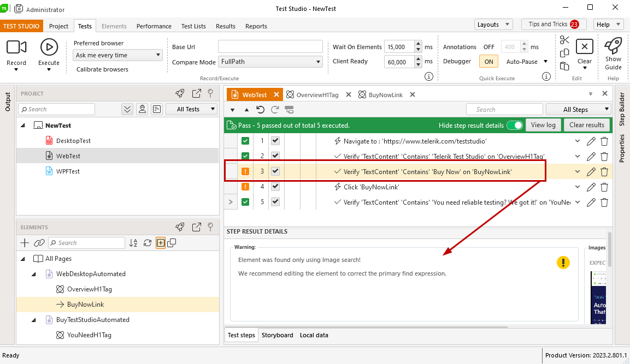630x364 pixels.
Task: Run the test with the Execute icon
Action: tap(49, 47)
